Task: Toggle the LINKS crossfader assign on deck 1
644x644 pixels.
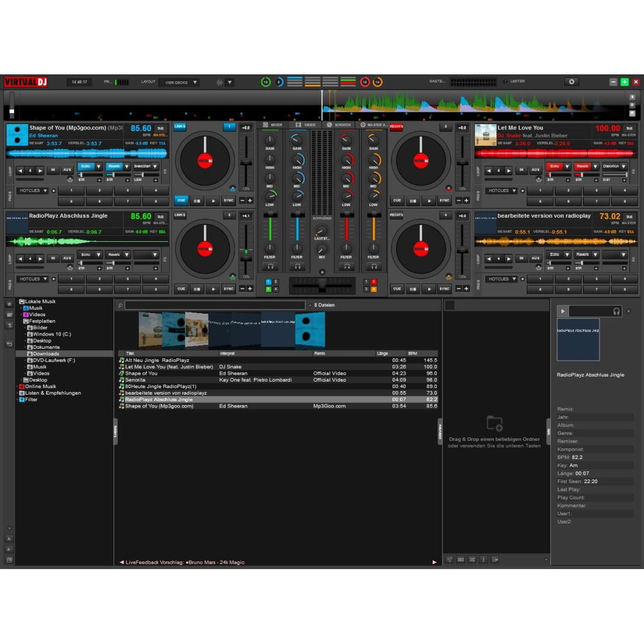Action: tap(180, 126)
